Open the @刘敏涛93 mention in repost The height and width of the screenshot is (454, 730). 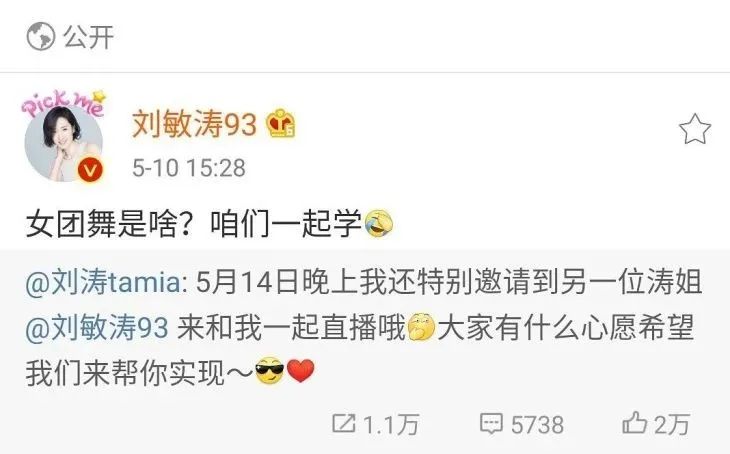(97, 328)
